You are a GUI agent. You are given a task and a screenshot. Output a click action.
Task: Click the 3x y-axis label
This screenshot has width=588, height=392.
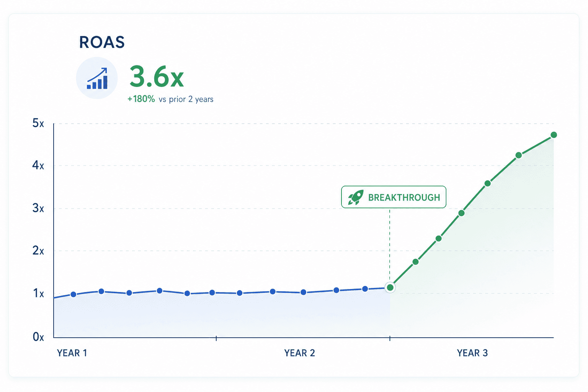(x=38, y=208)
